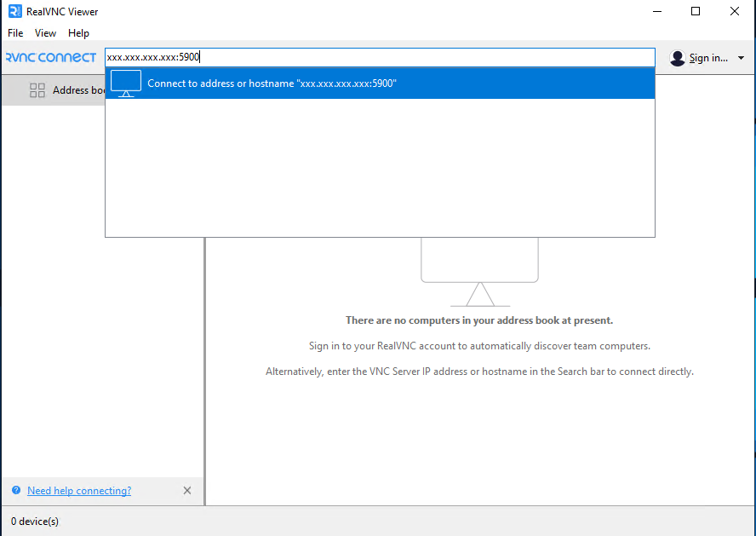This screenshot has width=756, height=536.
Task: Minimize the RealVNC Viewer window
Action: tap(657, 12)
